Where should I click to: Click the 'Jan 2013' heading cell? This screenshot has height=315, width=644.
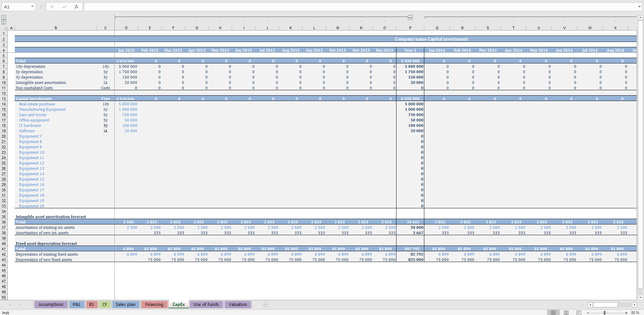126,50
